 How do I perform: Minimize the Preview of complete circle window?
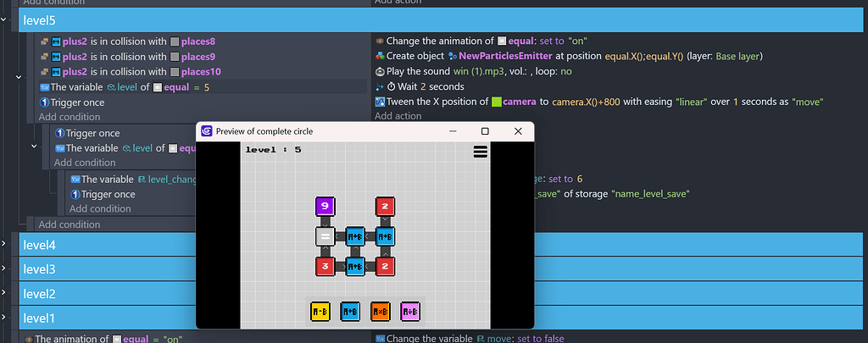point(453,131)
